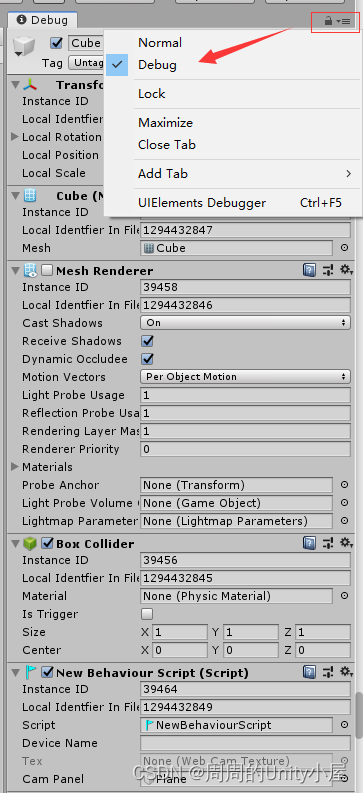Click Light Probe Volume object picker
The width and height of the screenshot is (363, 793).
[x=345, y=503]
